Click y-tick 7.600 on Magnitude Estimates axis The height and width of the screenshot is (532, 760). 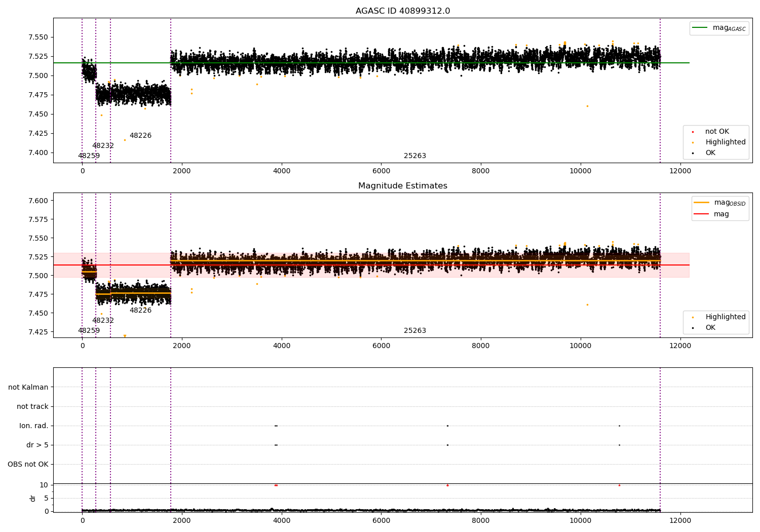39,201
